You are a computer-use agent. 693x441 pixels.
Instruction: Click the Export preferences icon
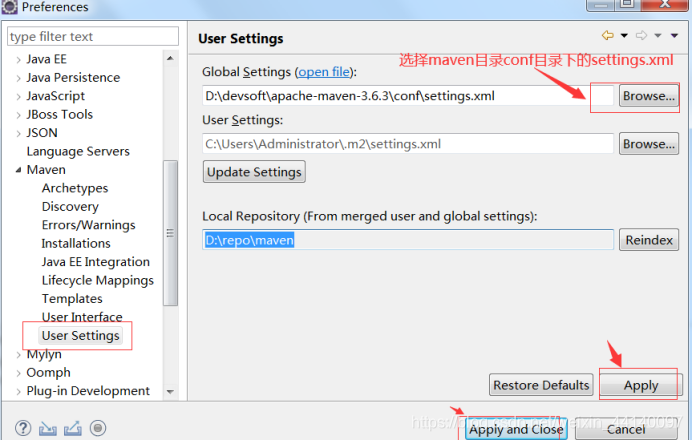point(73,428)
